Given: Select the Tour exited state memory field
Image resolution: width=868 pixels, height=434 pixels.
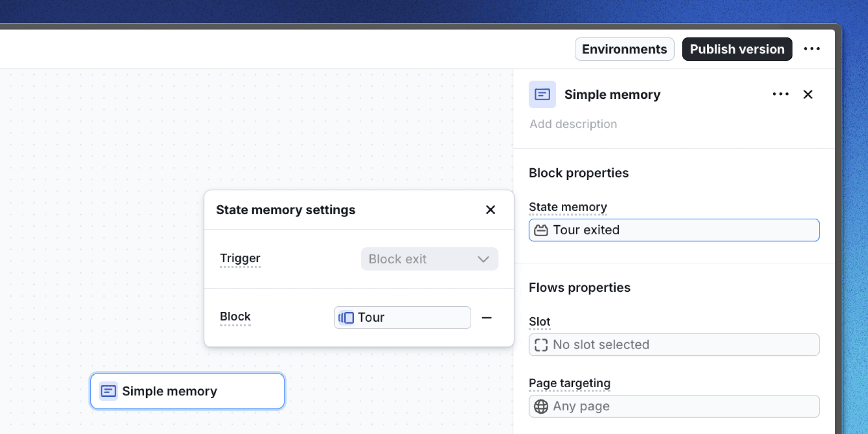Looking at the screenshot, I should click(x=674, y=230).
